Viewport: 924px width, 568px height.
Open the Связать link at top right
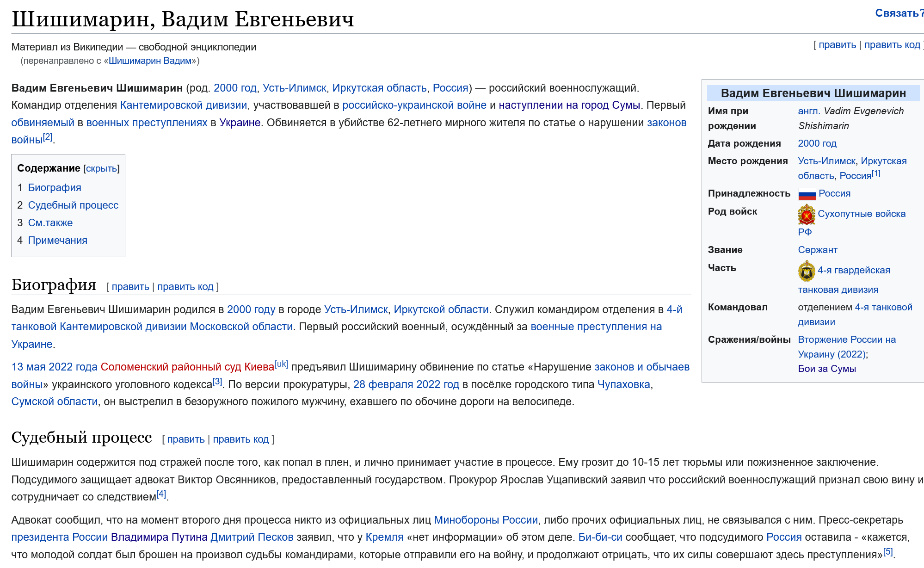click(898, 13)
